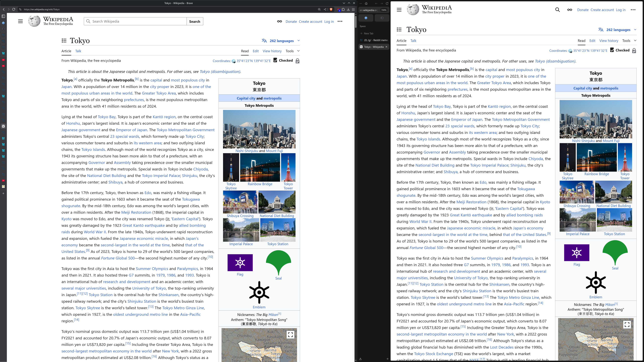
Task: Open the Tokyo Tower photo in right window
Action: [x=625, y=157]
